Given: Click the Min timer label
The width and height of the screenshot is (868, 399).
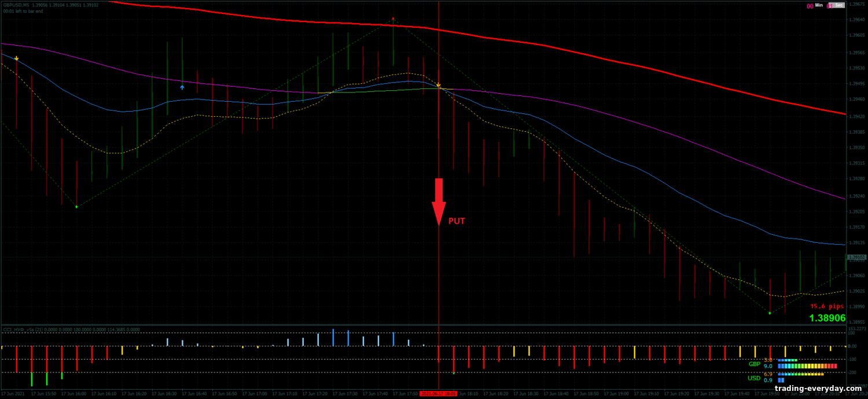Looking at the screenshot, I should (818, 5).
